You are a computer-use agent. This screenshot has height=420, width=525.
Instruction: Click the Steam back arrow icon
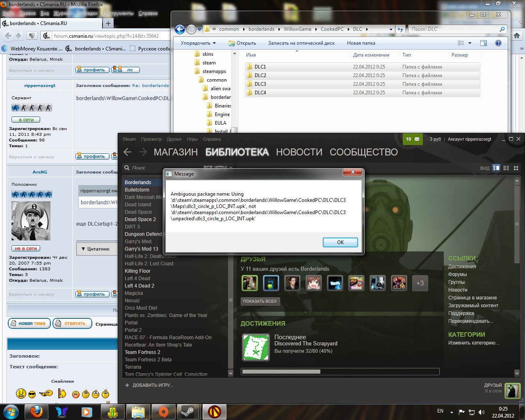coord(128,152)
